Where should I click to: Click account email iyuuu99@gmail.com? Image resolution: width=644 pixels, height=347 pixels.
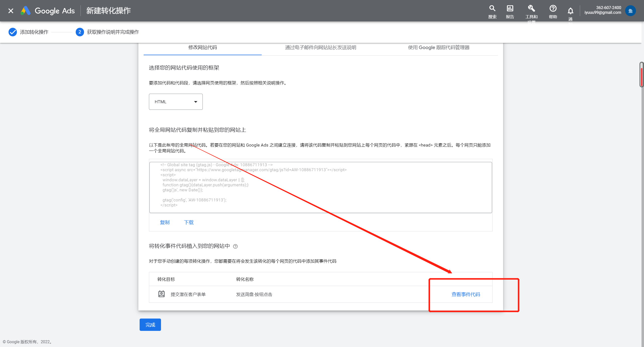pyautogui.click(x=603, y=13)
